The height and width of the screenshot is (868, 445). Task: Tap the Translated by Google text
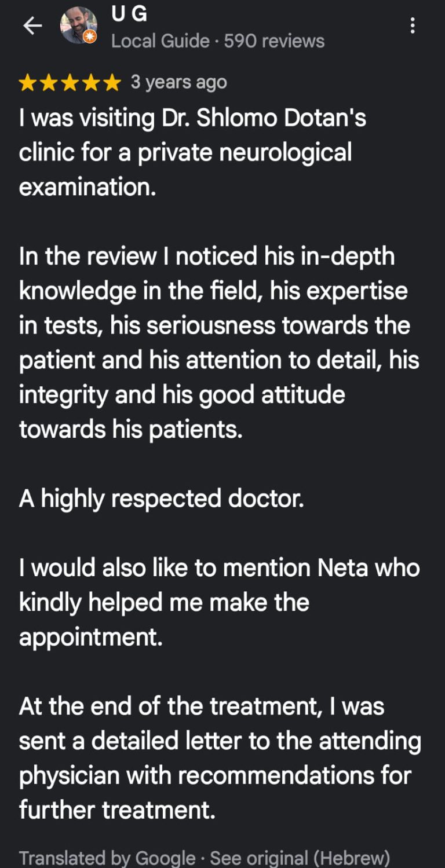pos(107,858)
